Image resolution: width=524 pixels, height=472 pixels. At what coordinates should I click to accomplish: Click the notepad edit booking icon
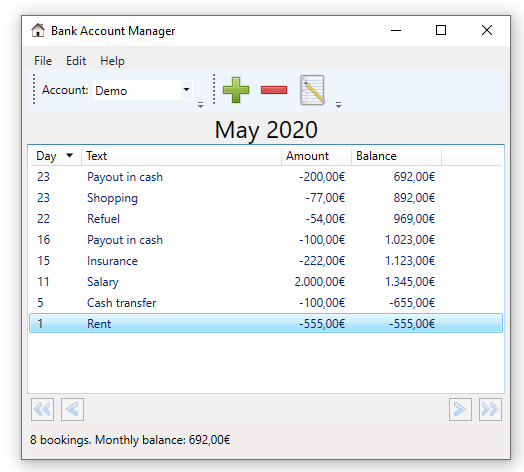[312, 90]
